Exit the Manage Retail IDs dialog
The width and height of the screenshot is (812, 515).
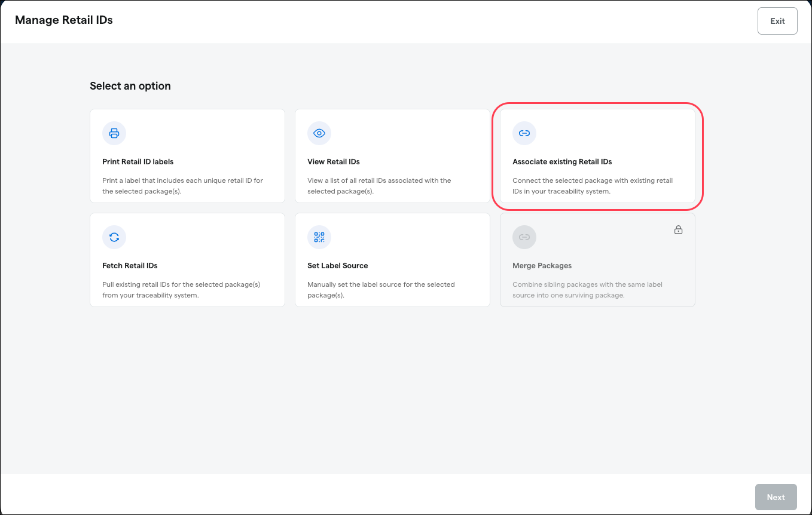pyautogui.click(x=777, y=21)
